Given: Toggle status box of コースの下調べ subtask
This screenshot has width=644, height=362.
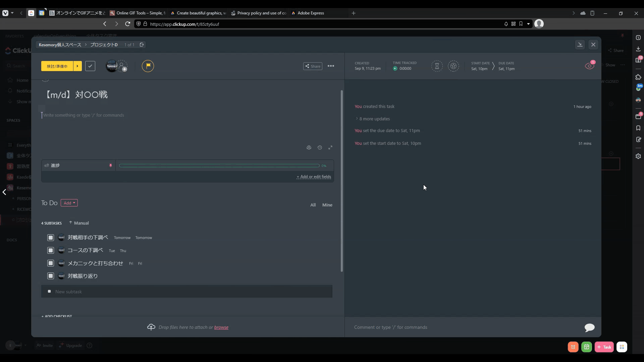Looking at the screenshot, I should (x=51, y=250).
